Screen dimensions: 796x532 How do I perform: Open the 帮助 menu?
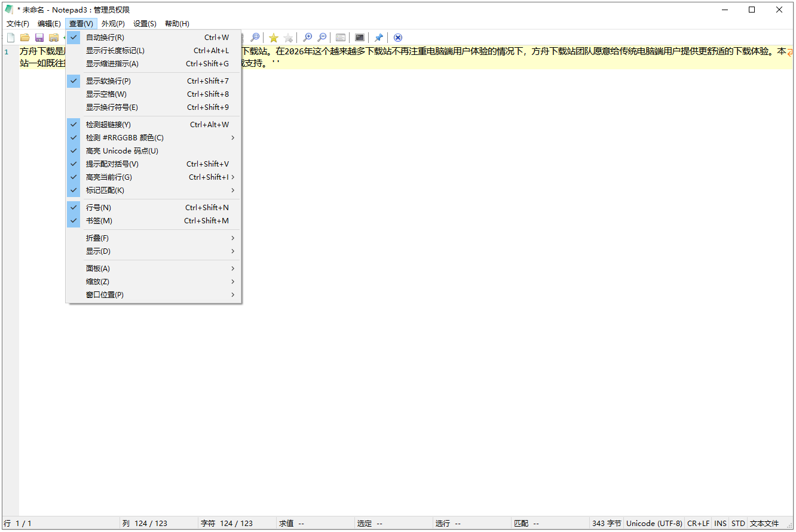[177, 23]
